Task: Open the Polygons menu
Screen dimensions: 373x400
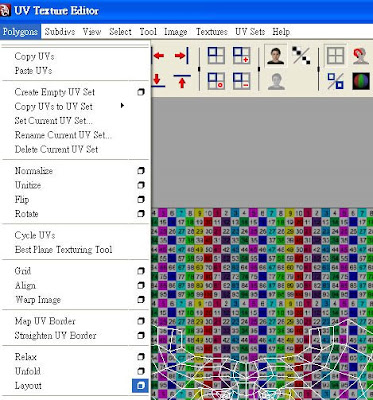Action: pyautogui.click(x=20, y=32)
